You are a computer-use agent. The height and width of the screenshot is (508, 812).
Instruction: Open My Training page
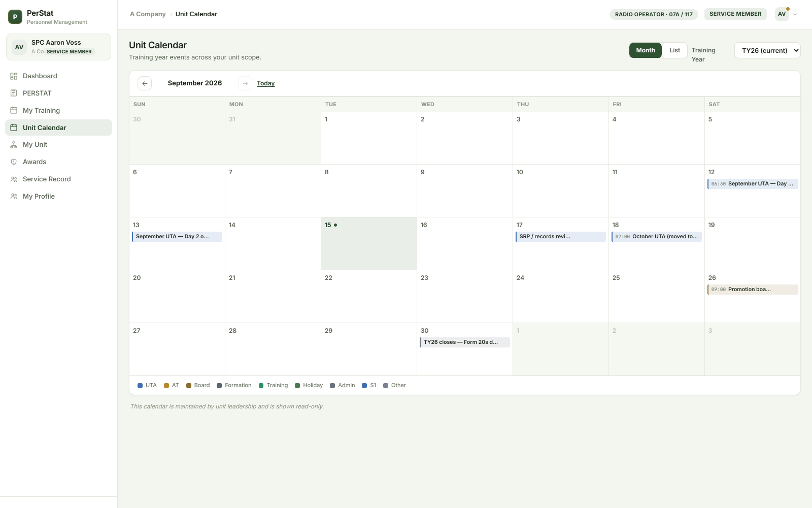pyautogui.click(x=58, y=110)
